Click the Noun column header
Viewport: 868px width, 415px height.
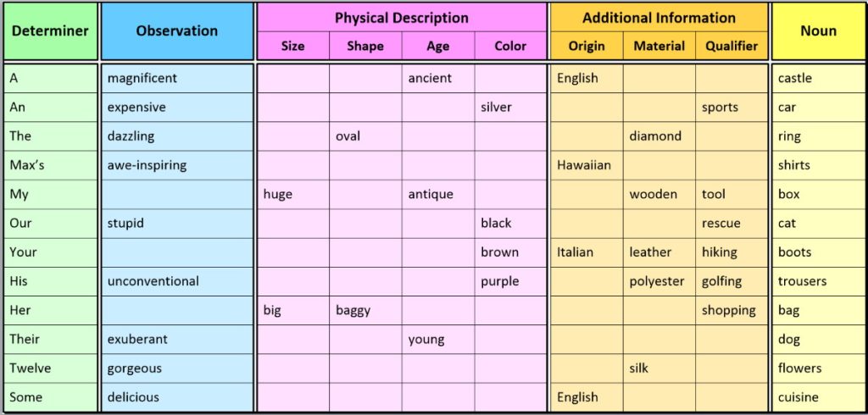tap(818, 31)
